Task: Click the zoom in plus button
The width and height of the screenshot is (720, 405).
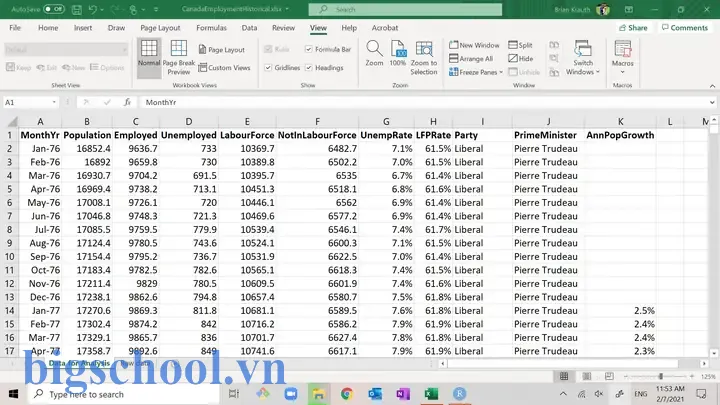Action: [692, 377]
